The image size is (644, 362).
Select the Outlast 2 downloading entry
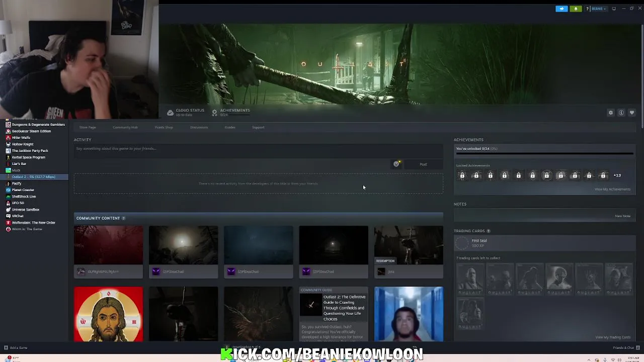tap(34, 176)
